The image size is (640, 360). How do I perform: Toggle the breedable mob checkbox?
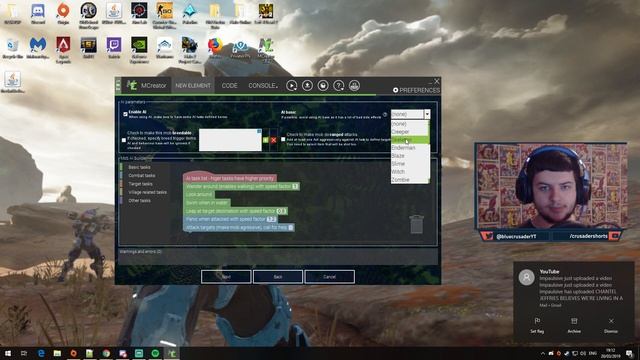(x=124, y=140)
